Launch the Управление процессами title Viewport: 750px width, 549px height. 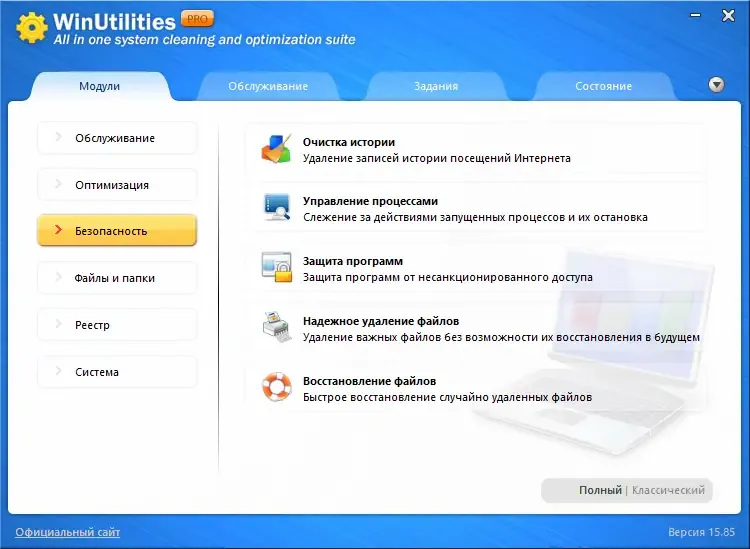tap(370, 201)
